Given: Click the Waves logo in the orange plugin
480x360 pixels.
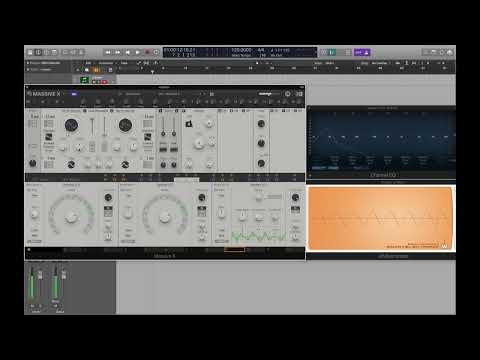Looking at the screenshot, I should [x=444, y=246].
